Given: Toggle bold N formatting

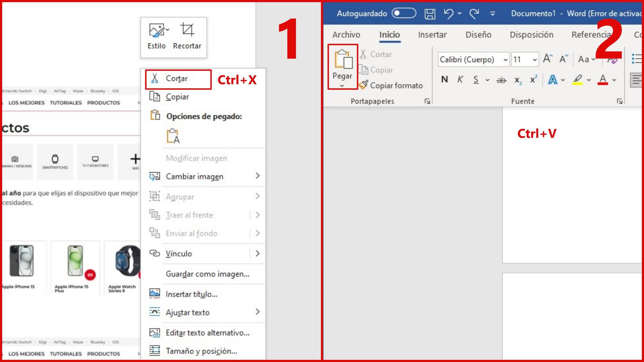Looking at the screenshot, I should pyautogui.click(x=444, y=79).
